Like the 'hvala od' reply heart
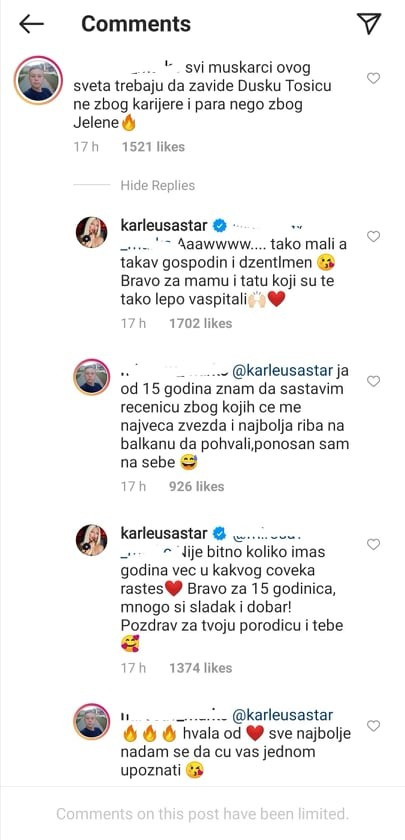The height and width of the screenshot is (840, 405). point(373,725)
